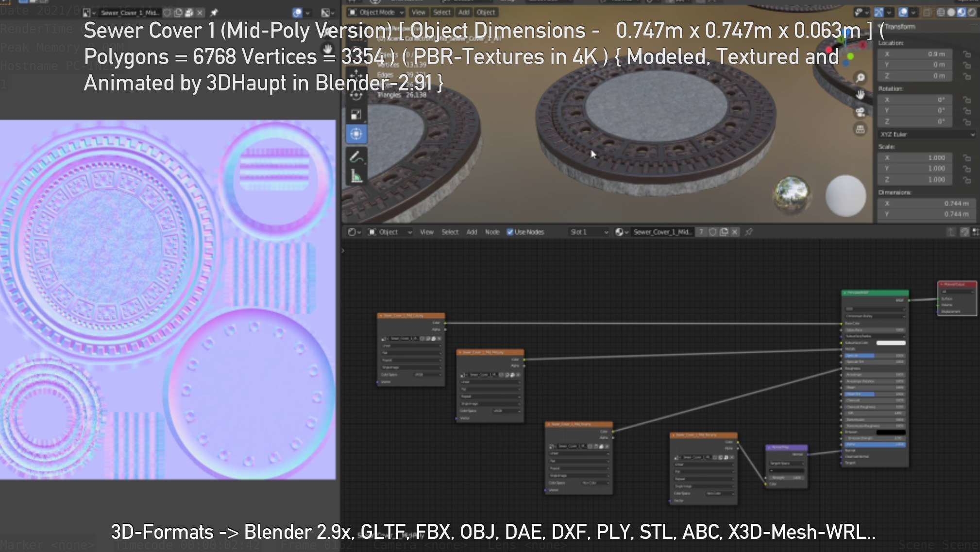Toggle camera view gizmo icon
This screenshot has height=552, width=980.
[x=860, y=112]
